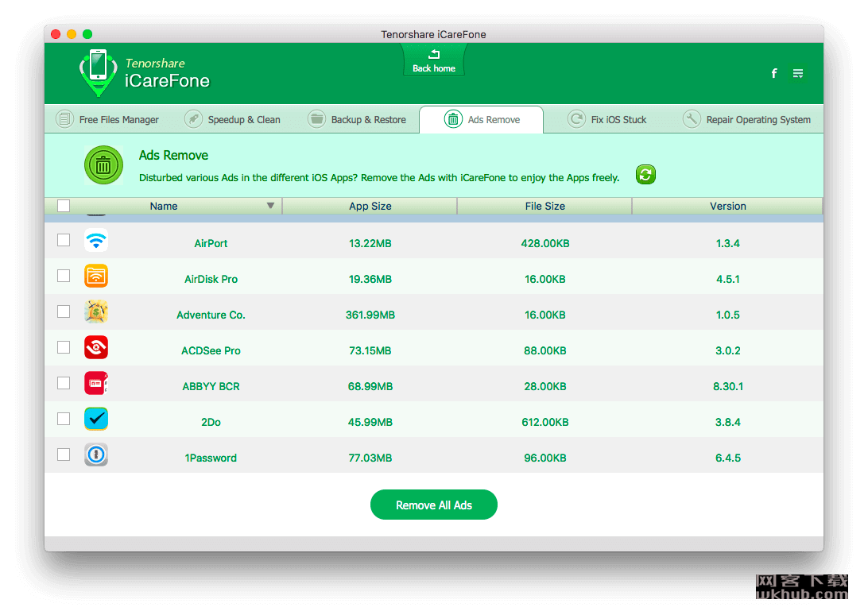Select the Ads Remove tab
The width and height of the screenshot is (868, 615).
482,119
